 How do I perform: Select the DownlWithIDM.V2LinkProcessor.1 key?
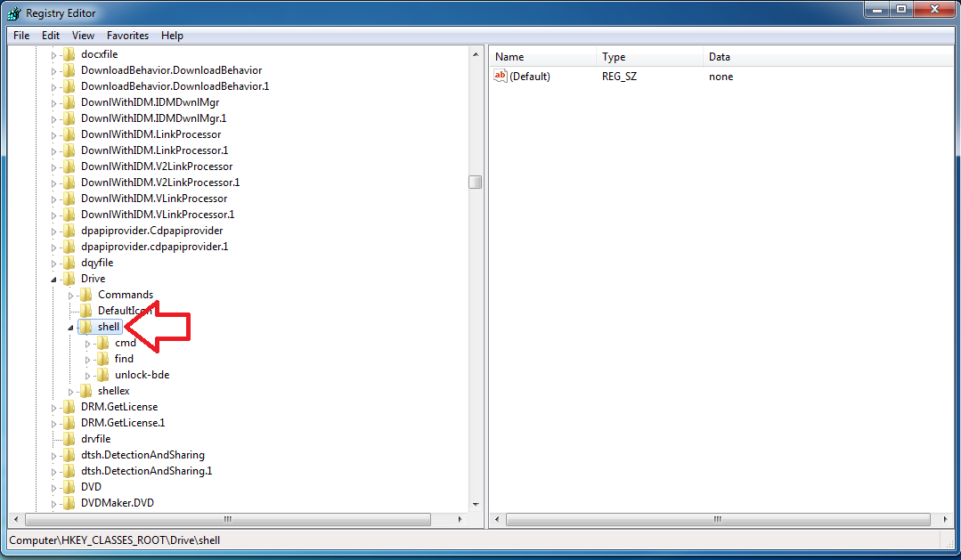(x=160, y=183)
